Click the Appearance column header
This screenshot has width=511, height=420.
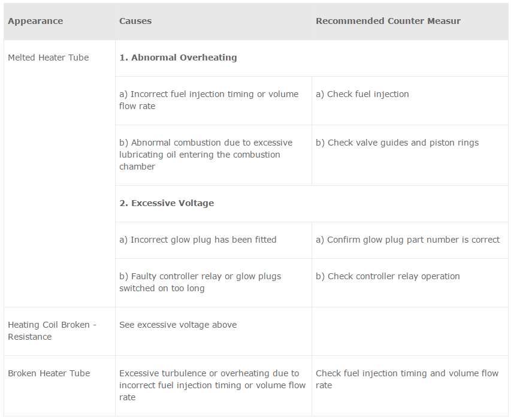point(35,21)
